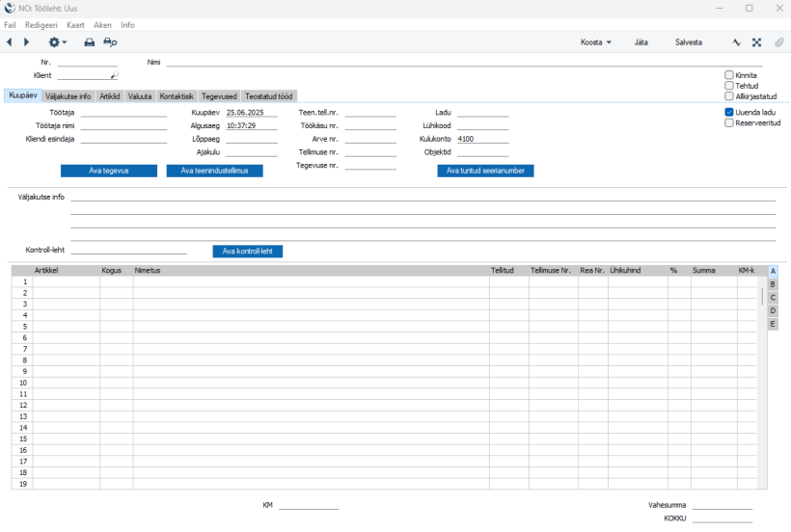
Task: Open the Info menu
Action: (x=127, y=25)
